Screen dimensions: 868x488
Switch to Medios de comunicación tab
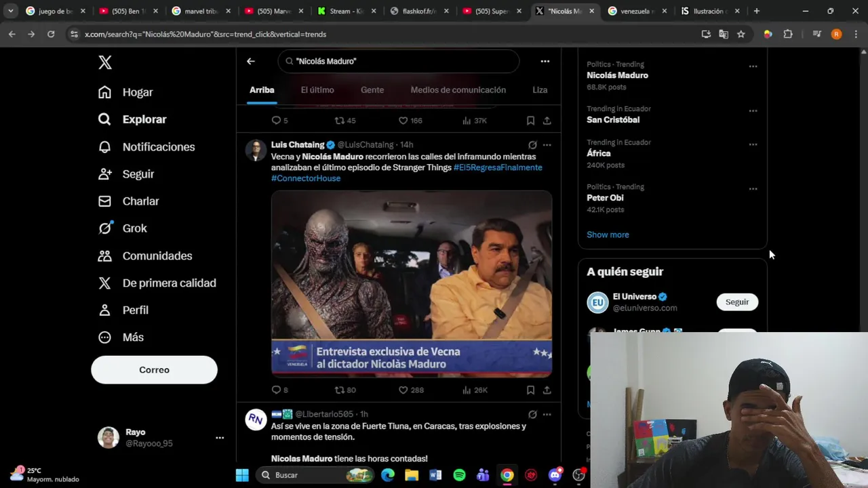458,89
